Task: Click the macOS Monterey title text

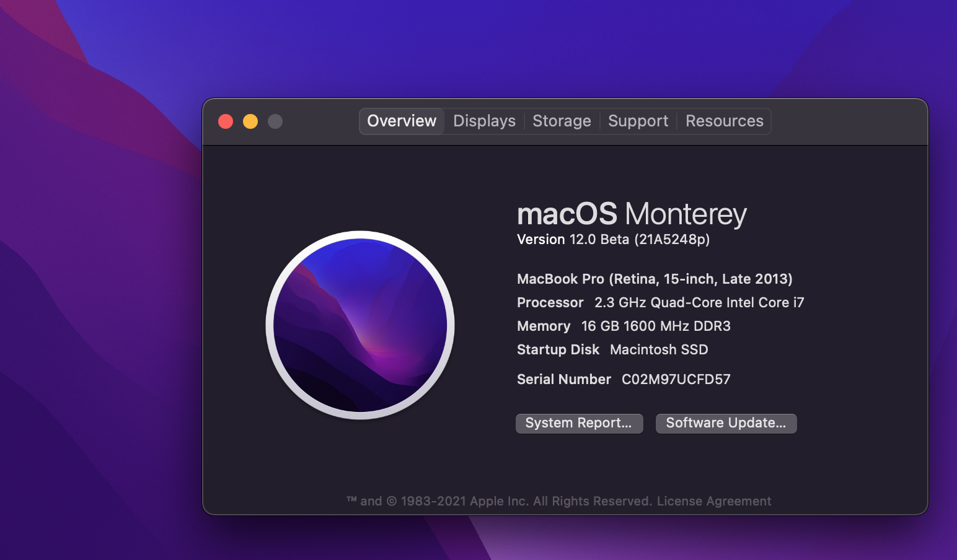Action: [x=632, y=214]
